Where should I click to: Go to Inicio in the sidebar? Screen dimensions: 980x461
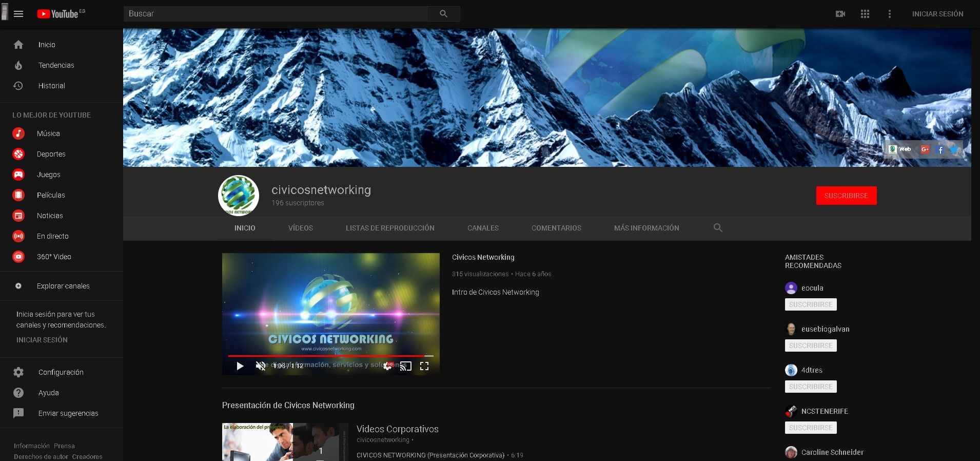(62, 45)
